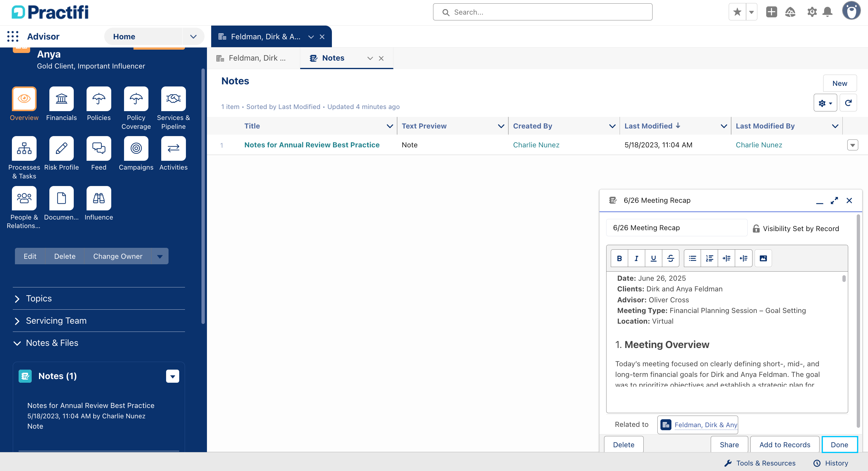Open the Notes (1) card dropdown

[x=173, y=376]
